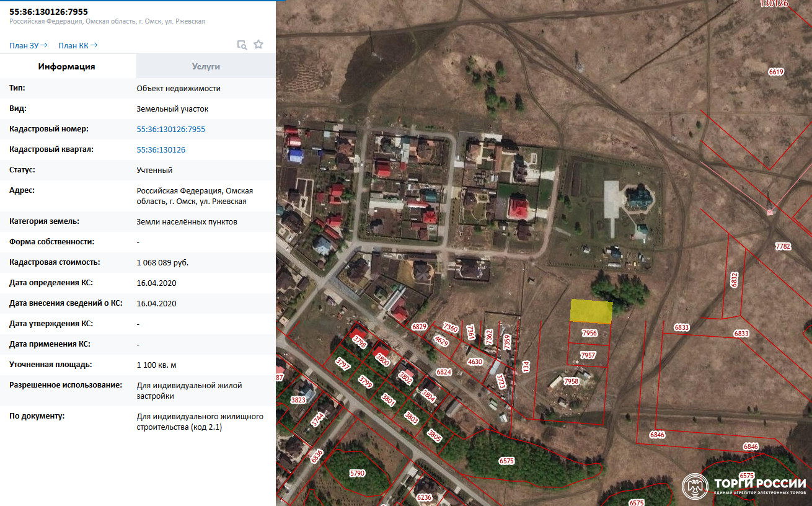Open the План ЗУ link

coord(29,45)
